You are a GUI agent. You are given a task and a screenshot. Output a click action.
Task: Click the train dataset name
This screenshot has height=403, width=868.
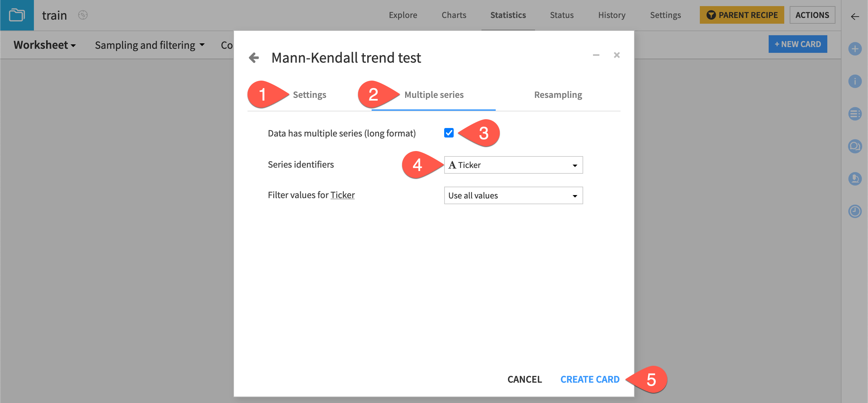[x=54, y=15]
